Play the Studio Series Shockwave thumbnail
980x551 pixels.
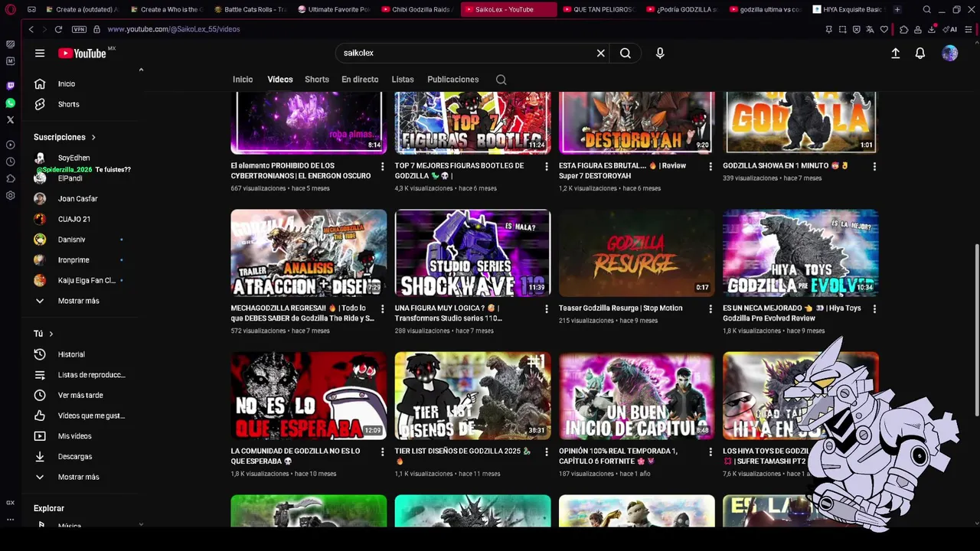(x=472, y=253)
